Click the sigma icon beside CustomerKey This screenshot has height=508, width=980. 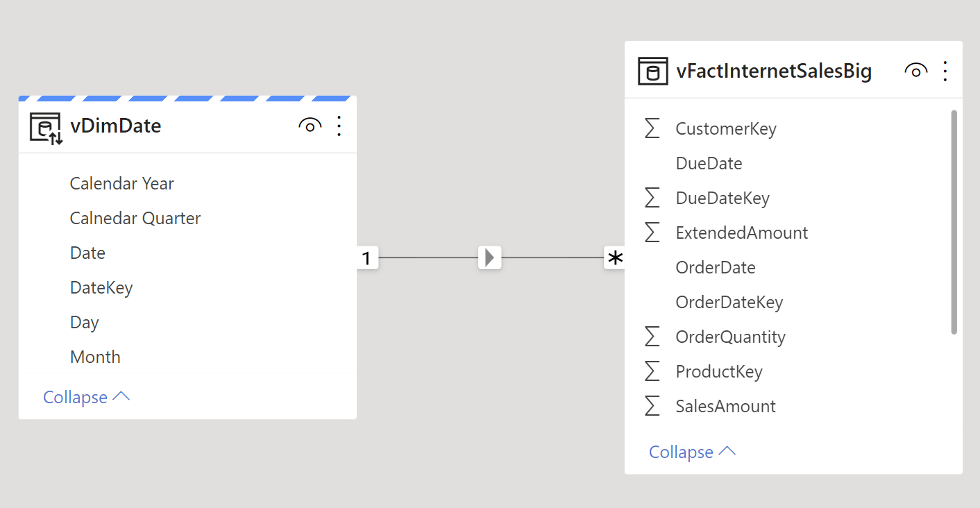[652, 128]
